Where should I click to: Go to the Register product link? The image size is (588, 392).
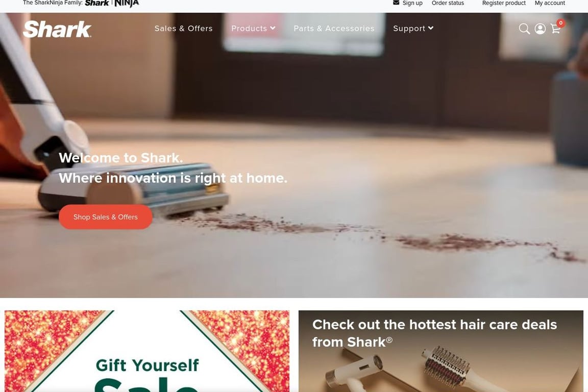(504, 3)
